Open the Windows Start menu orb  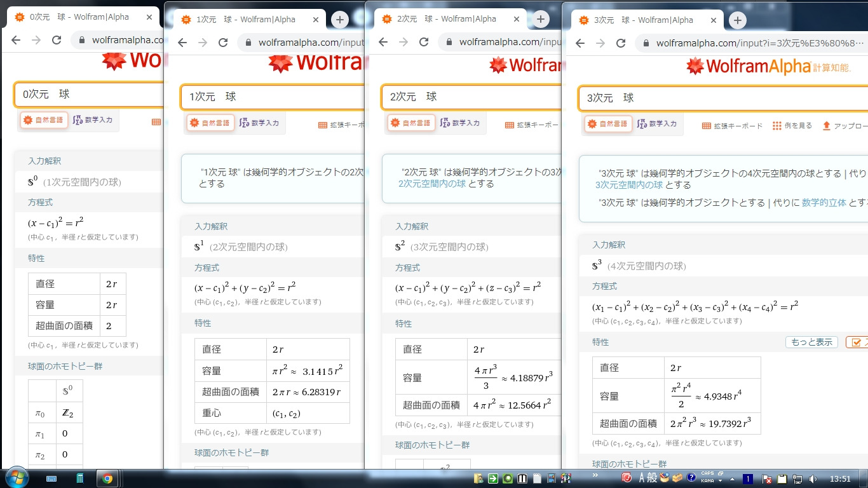click(x=16, y=478)
